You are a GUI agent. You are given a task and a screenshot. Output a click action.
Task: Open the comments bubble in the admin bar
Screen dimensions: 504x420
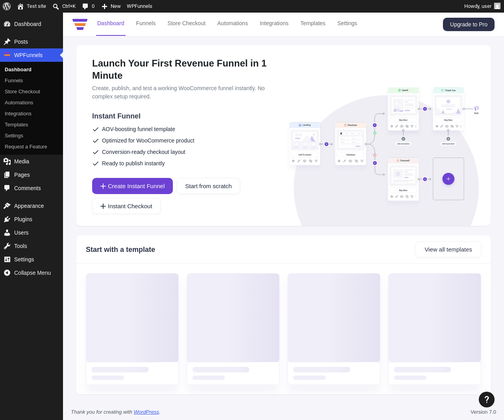click(88, 6)
